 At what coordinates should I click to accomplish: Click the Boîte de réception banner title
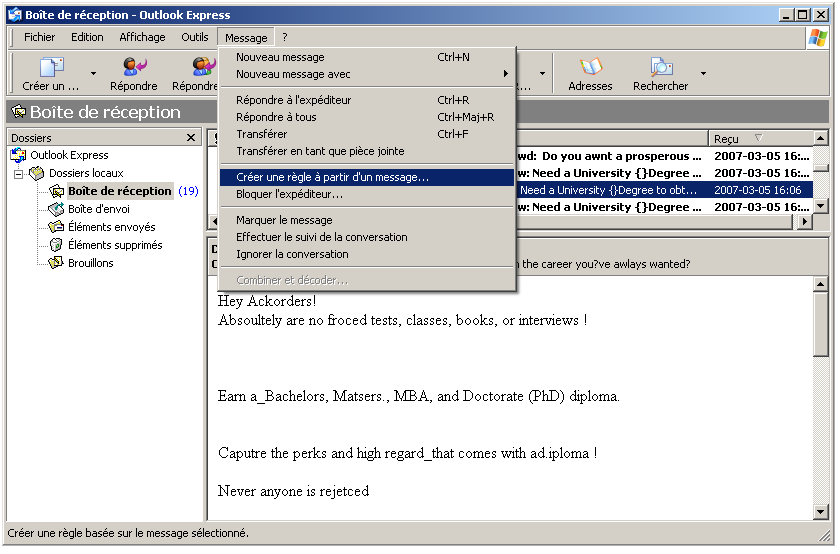pyautogui.click(x=105, y=112)
